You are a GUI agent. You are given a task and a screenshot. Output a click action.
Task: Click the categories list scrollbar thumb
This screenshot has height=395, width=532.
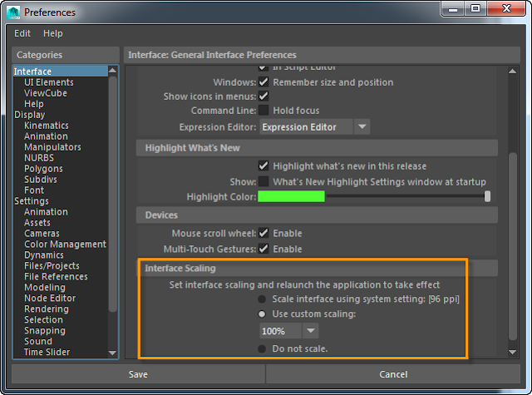click(113, 194)
